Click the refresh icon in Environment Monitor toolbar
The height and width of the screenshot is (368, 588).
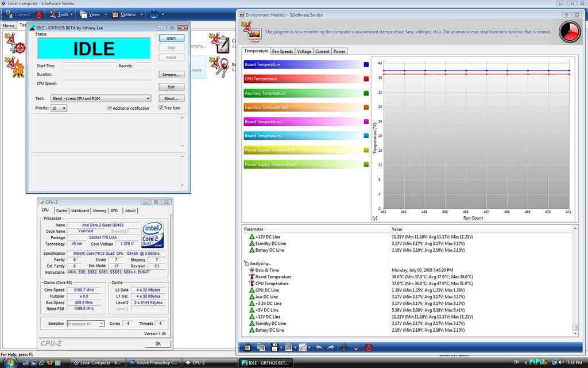[x=344, y=347]
